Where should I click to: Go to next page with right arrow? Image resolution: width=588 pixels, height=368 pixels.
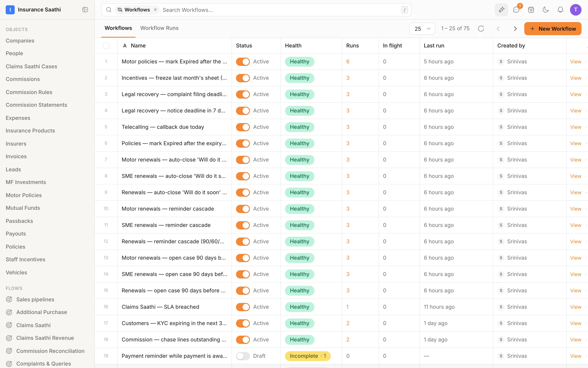pos(515,28)
